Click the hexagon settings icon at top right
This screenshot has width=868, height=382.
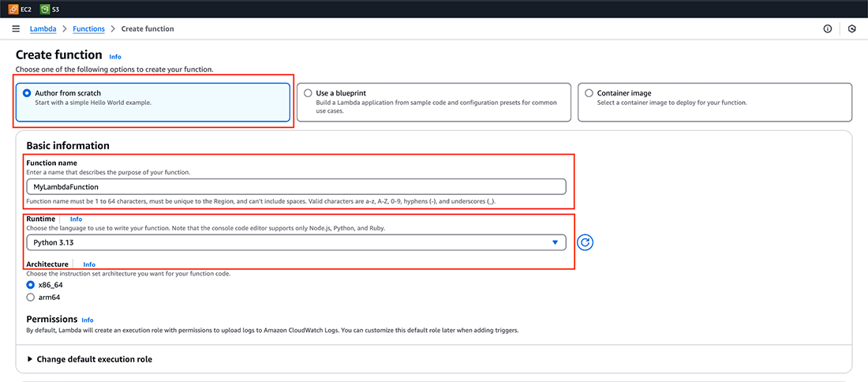tap(852, 28)
